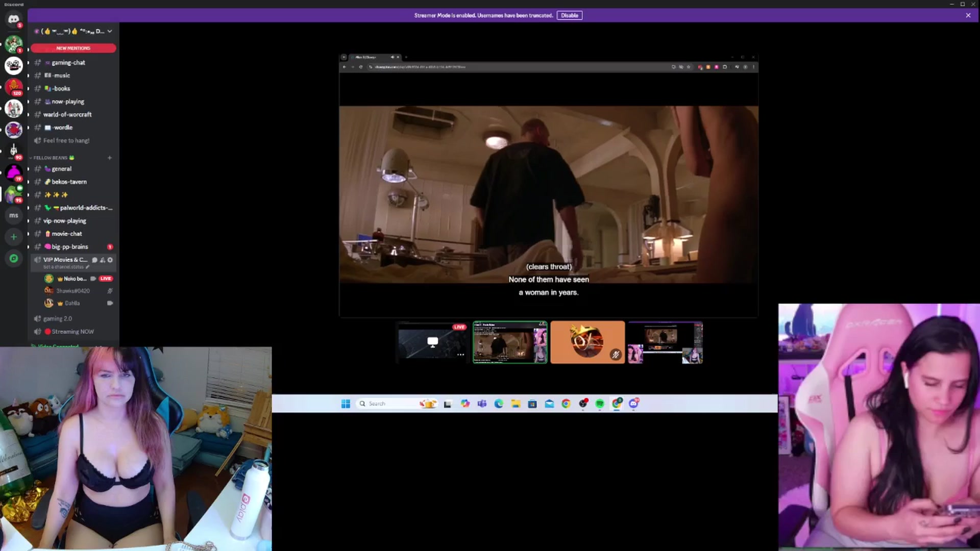Open VIP Movies channel settings gear
The width and height of the screenshot is (980, 551).
click(110, 260)
